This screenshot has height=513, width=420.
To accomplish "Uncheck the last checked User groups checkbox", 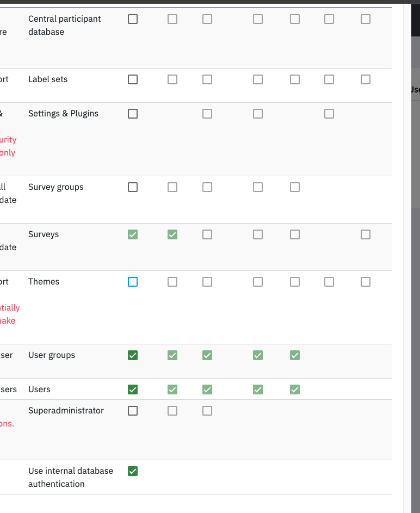I will tap(295, 355).
